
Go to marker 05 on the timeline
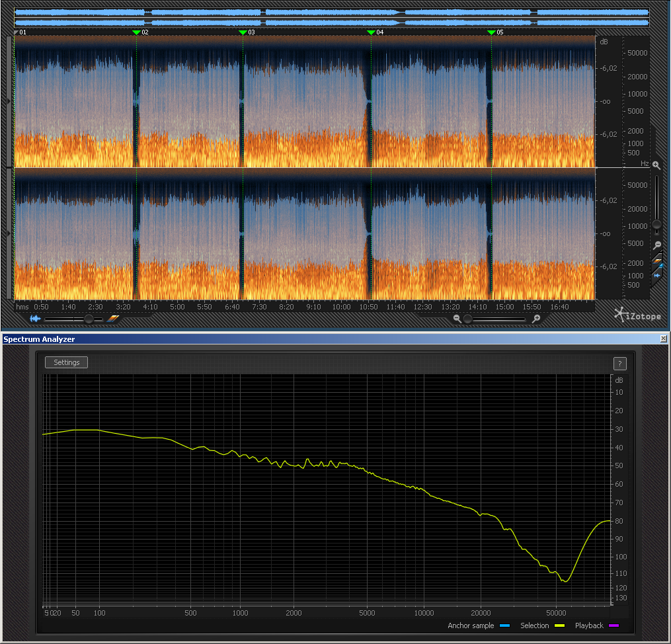pos(491,32)
